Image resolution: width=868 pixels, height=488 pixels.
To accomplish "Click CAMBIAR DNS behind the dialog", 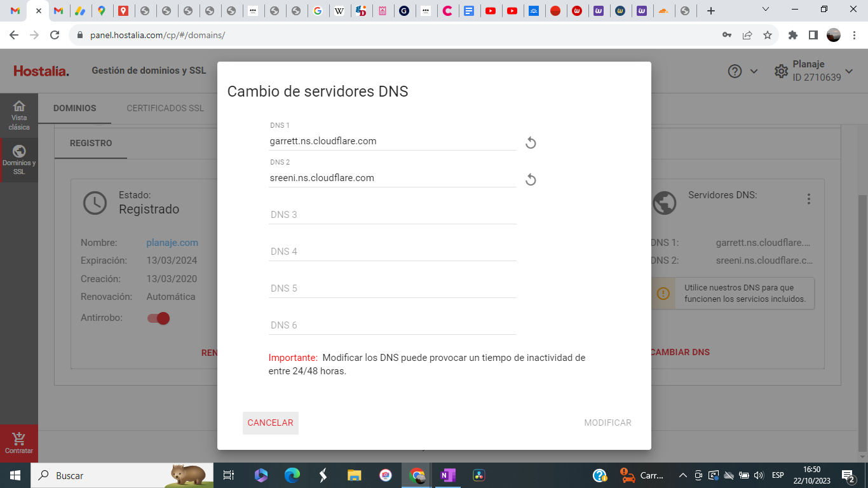I will pyautogui.click(x=680, y=352).
